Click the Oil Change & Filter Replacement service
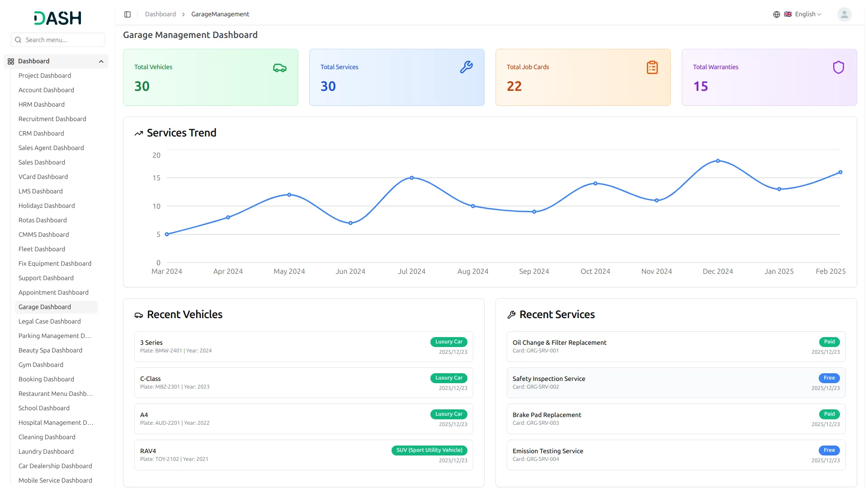The width and height of the screenshot is (868, 488). pyautogui.click(x=559, y=343)
